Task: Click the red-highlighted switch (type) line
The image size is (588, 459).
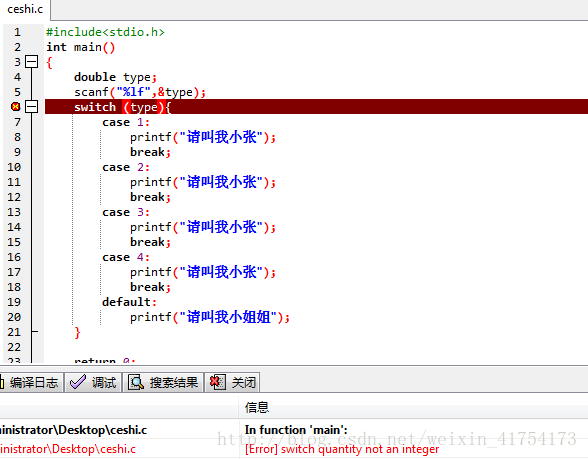Action: [x=316, y=107]
